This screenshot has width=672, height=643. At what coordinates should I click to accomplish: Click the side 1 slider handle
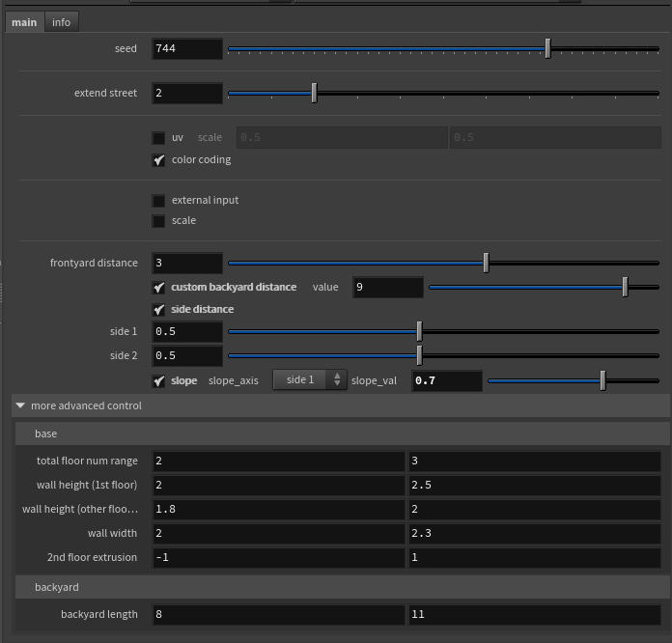point(420,331)
